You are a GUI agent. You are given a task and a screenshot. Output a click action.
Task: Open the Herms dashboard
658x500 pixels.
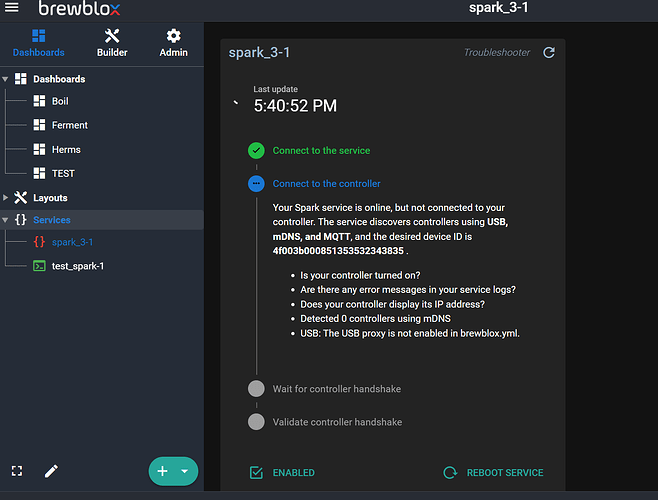pos(66,149)
